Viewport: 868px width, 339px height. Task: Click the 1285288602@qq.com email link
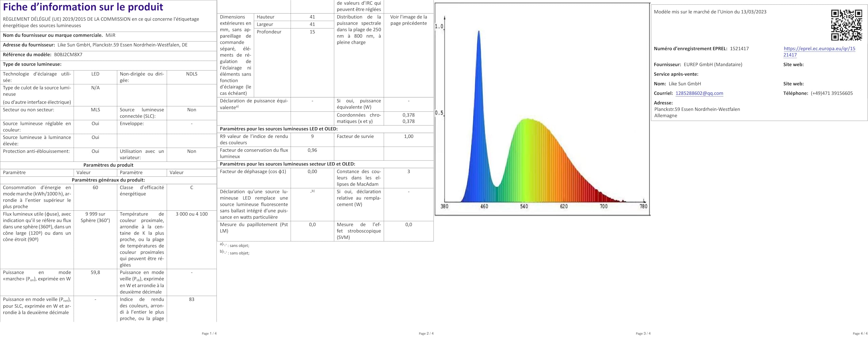point(699,93)
